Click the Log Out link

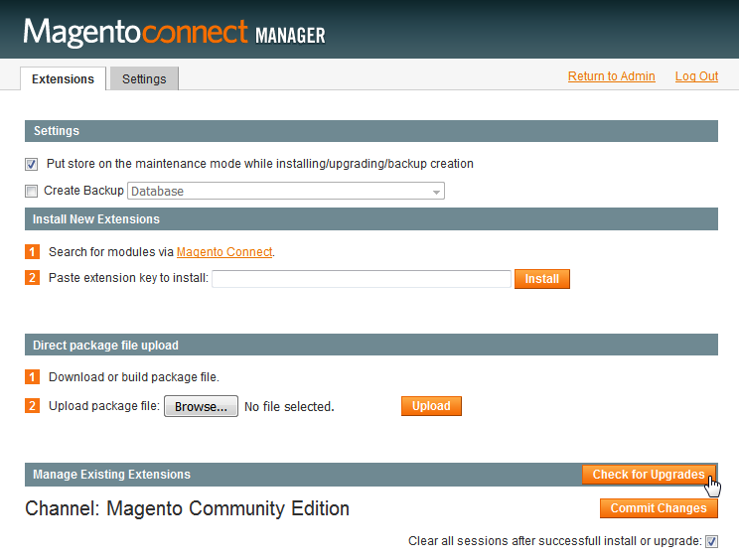point(696,76)
